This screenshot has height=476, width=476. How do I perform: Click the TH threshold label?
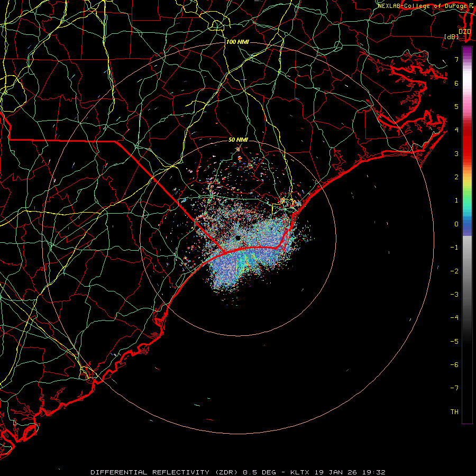point(454,412)
